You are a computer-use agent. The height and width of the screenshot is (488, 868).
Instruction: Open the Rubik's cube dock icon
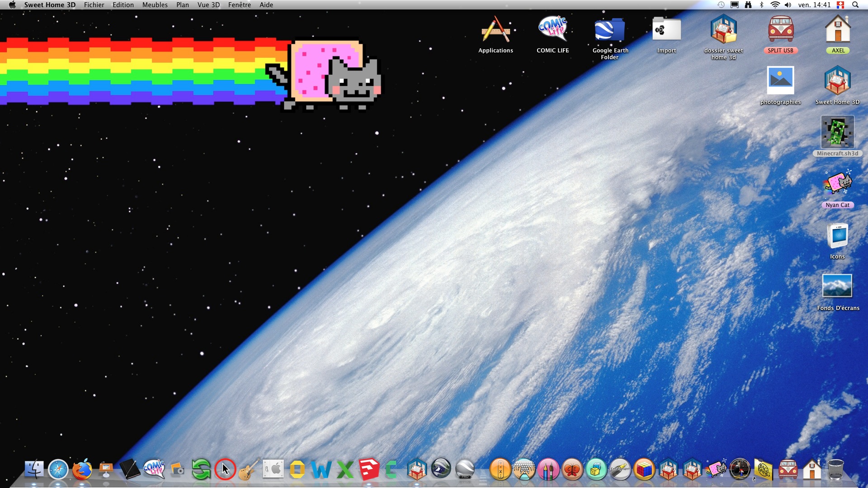click(x=644, y=469)
